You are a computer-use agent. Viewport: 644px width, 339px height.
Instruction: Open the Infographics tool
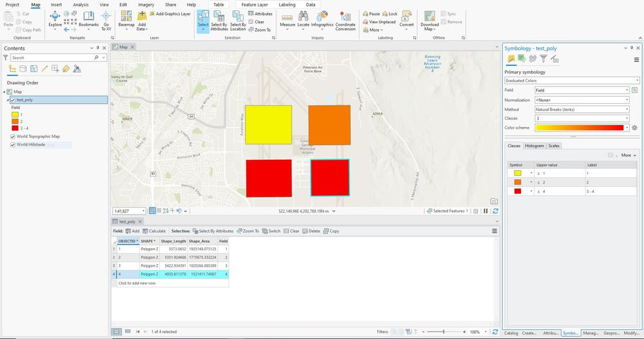[x=322, y=19]
